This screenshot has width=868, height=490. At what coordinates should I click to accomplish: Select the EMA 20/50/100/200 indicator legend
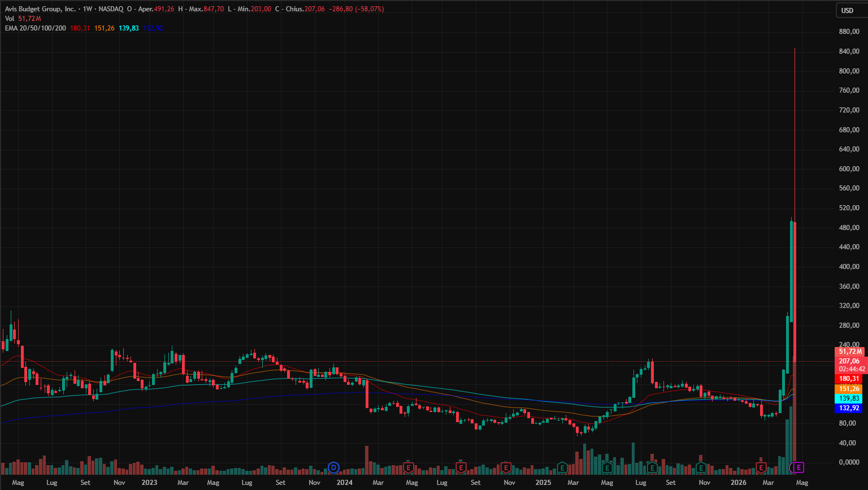click(x=35, y=28)
